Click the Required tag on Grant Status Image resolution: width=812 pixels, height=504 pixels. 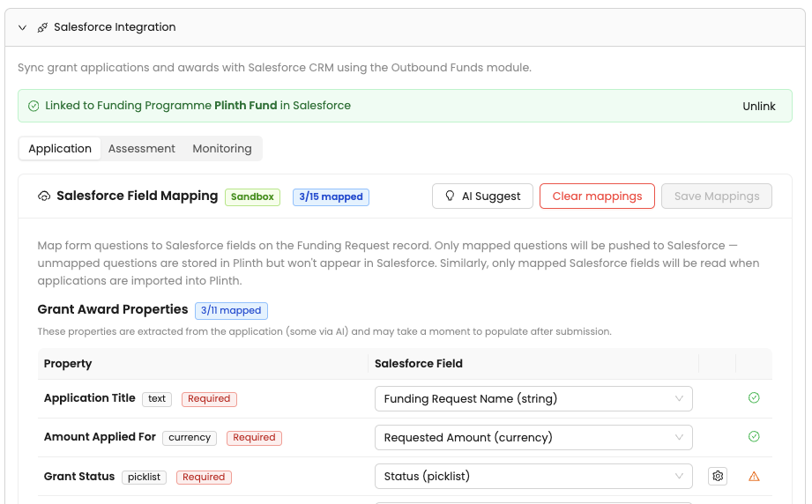(x=204, y=477)
